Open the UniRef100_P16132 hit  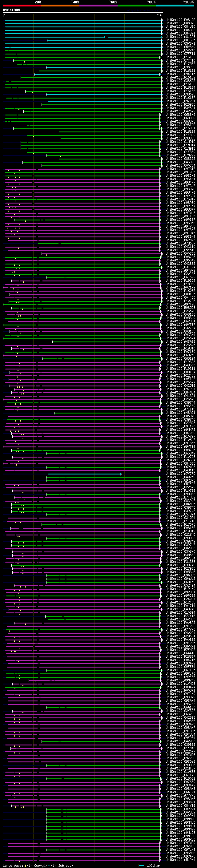(x=180, y=78)
